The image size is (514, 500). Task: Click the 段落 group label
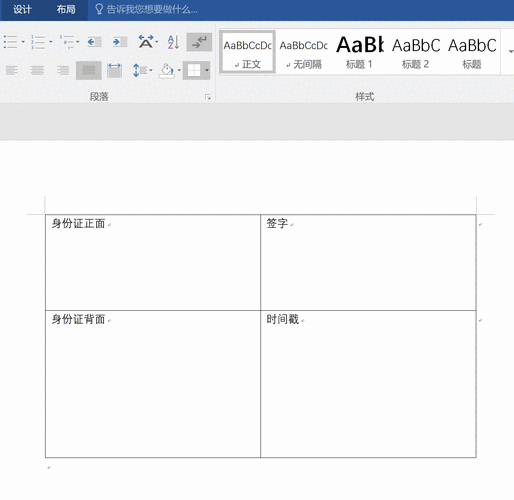99,97
